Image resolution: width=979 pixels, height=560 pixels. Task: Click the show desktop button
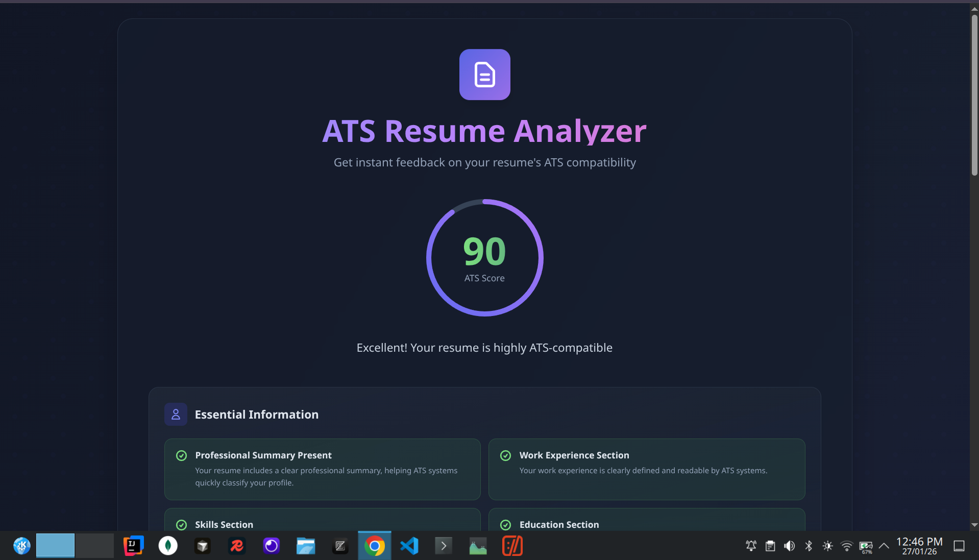(x=960, y=545)
